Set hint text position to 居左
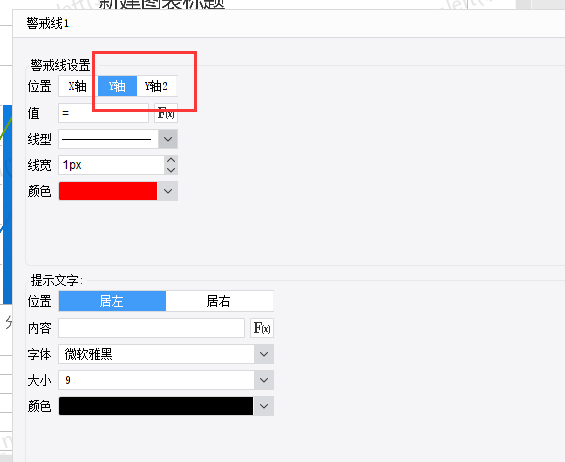The height and width of the screenshot is (462, 565). point(112,301)
